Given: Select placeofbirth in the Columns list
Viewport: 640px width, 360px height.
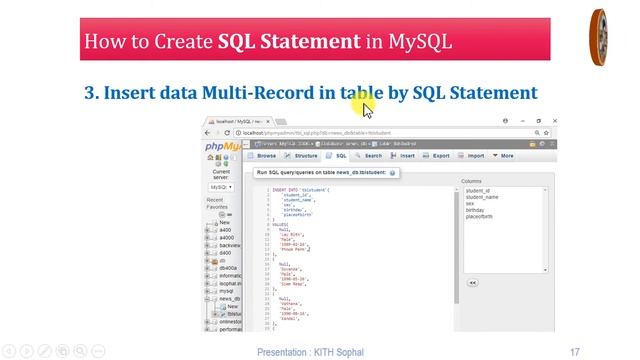Looking at the screenshot, I should point(479,217).
